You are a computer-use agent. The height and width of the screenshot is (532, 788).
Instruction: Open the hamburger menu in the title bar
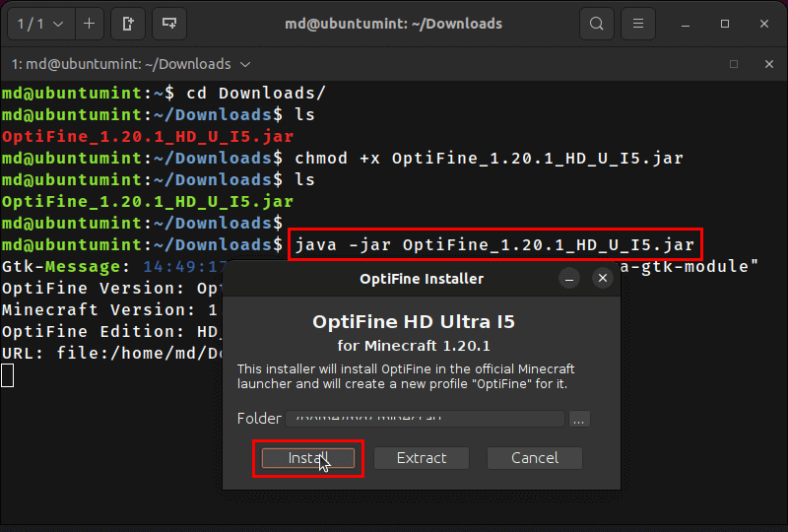[x=638, y=24]
